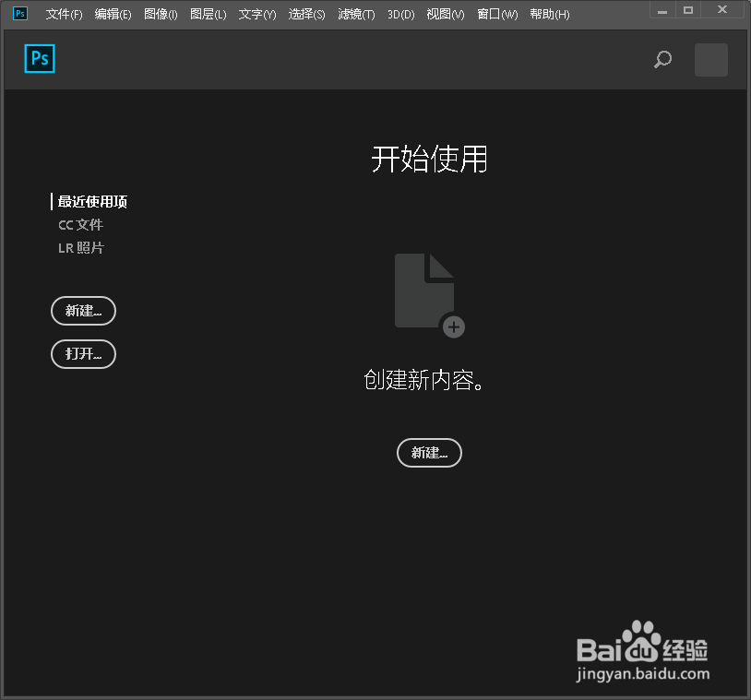
Task: Open the 选择(S) menu
Action: (x=305, y=14)
